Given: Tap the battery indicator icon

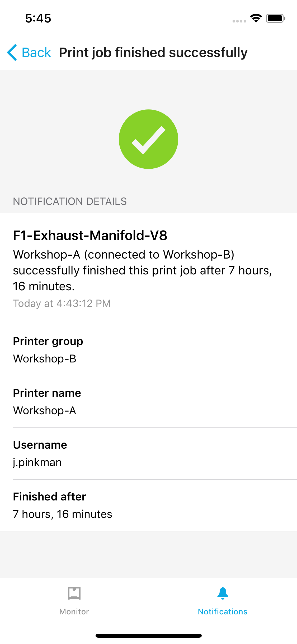Looking at the screenshot, I should point(275,18).
